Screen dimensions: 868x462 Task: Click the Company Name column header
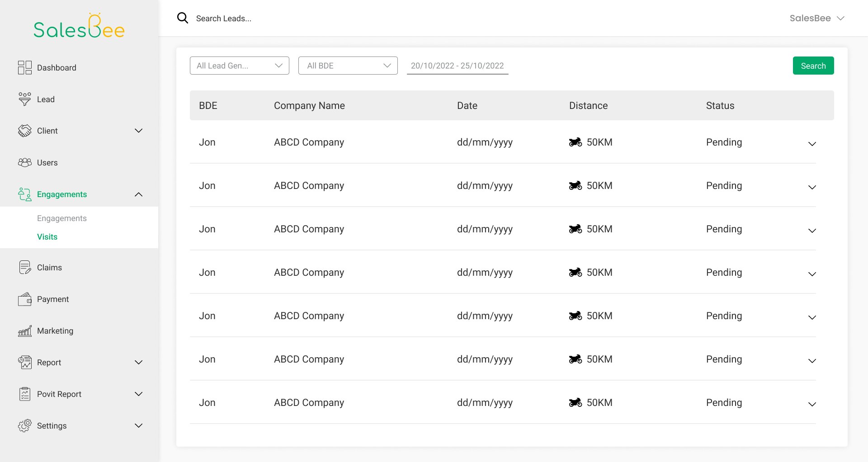pyautogui.click(x=309, y=105)
